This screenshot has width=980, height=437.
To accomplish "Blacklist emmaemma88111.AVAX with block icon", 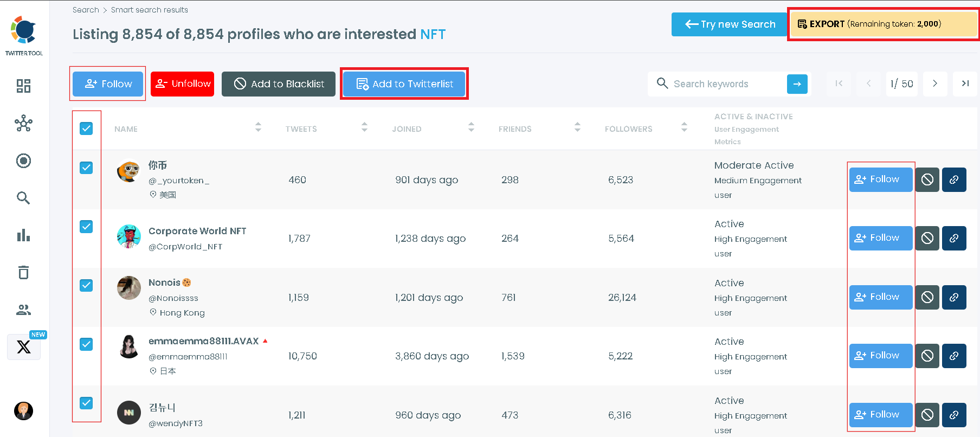I will coord(927,356).
